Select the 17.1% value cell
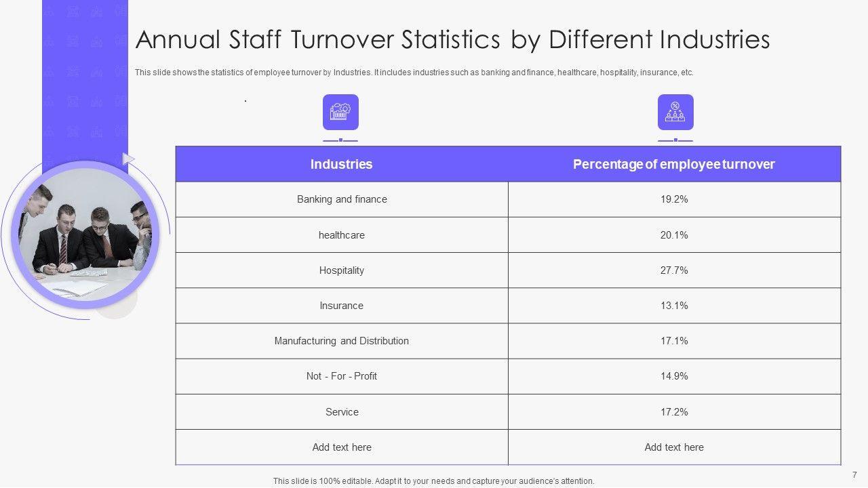868x488 pixels. coord(674,341)
